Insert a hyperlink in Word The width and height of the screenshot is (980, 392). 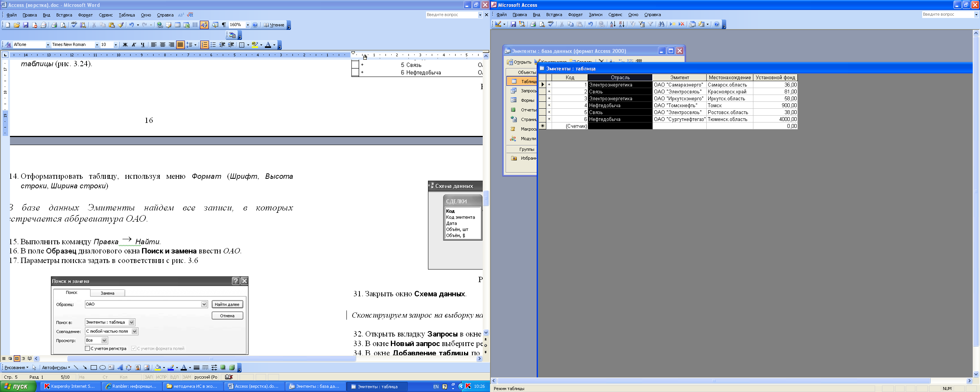tap(160, 25)
